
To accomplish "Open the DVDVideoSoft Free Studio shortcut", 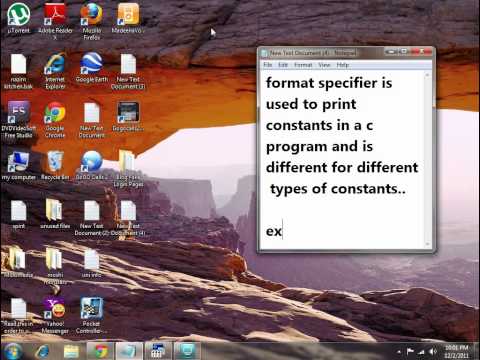I will [18, 120].
